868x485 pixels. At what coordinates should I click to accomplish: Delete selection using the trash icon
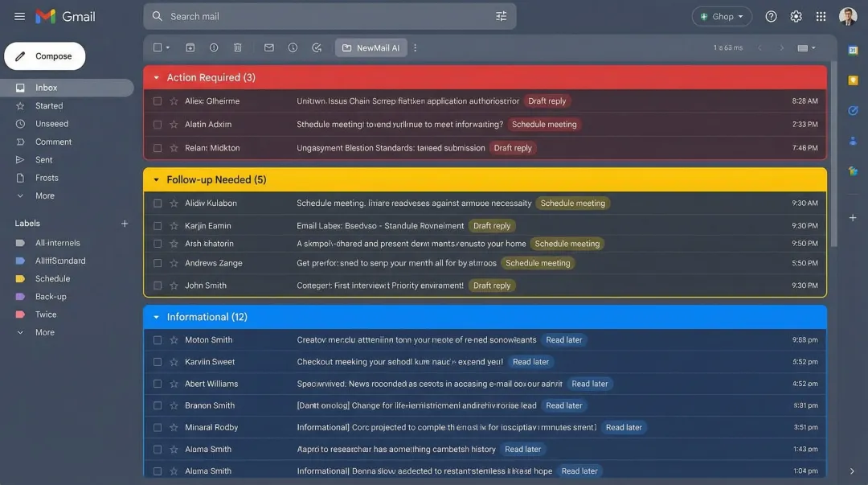pyautogui.click(x=236, y=47)
